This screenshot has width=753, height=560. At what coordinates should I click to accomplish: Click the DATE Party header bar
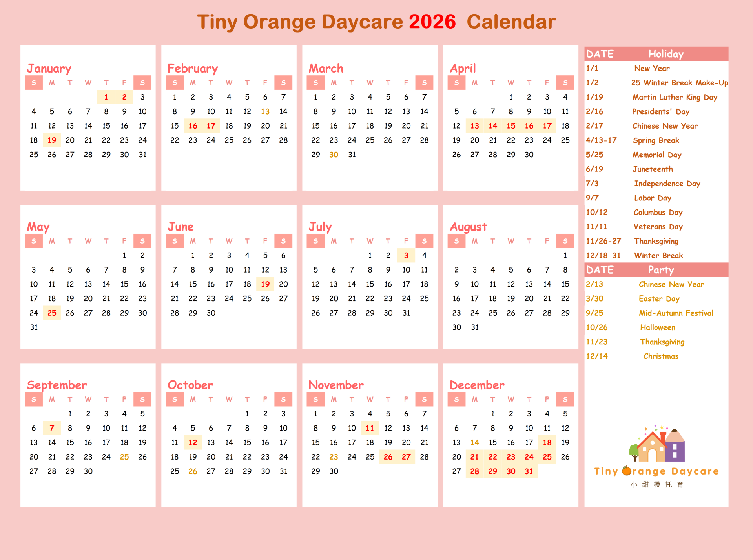(656, 270)
